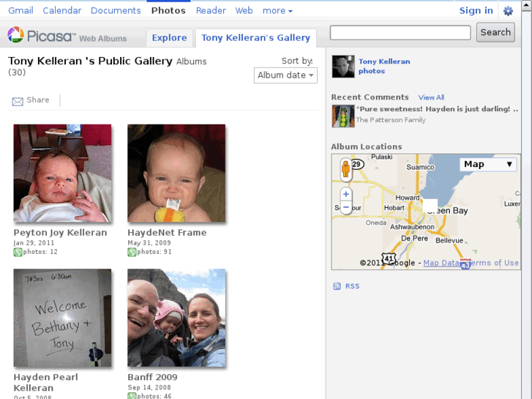
Task: Zoom in on the album map
Action: coord(346,194)
